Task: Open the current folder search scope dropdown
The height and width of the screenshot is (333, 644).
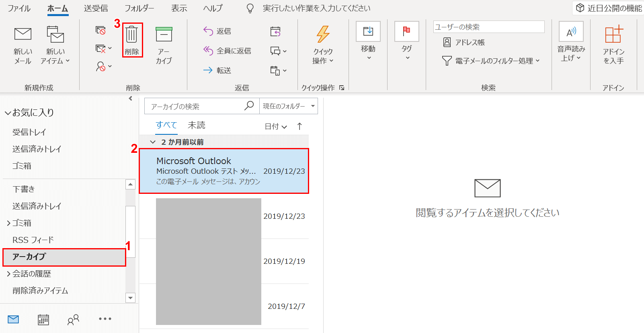Action: coord(288,106)
